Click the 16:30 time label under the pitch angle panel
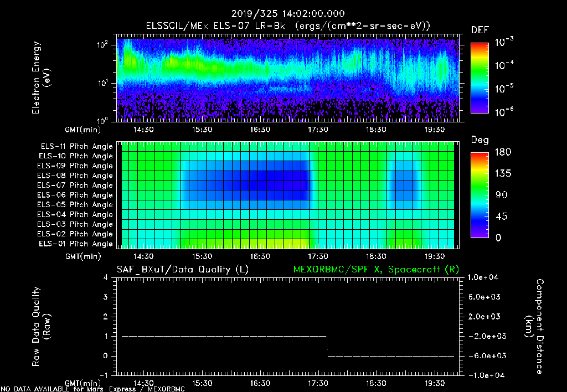Image resolution: width=567 pixels, height=392 pixels. pos(260,256)
